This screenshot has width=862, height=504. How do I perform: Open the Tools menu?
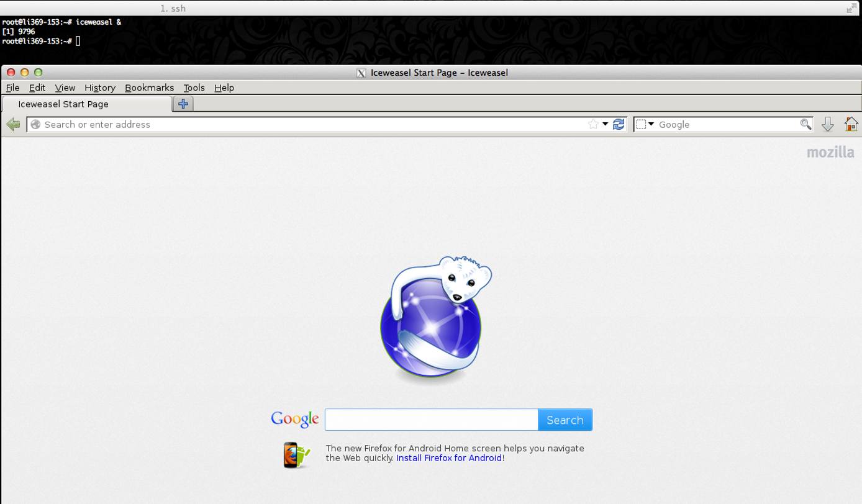(x=194, y=88)
